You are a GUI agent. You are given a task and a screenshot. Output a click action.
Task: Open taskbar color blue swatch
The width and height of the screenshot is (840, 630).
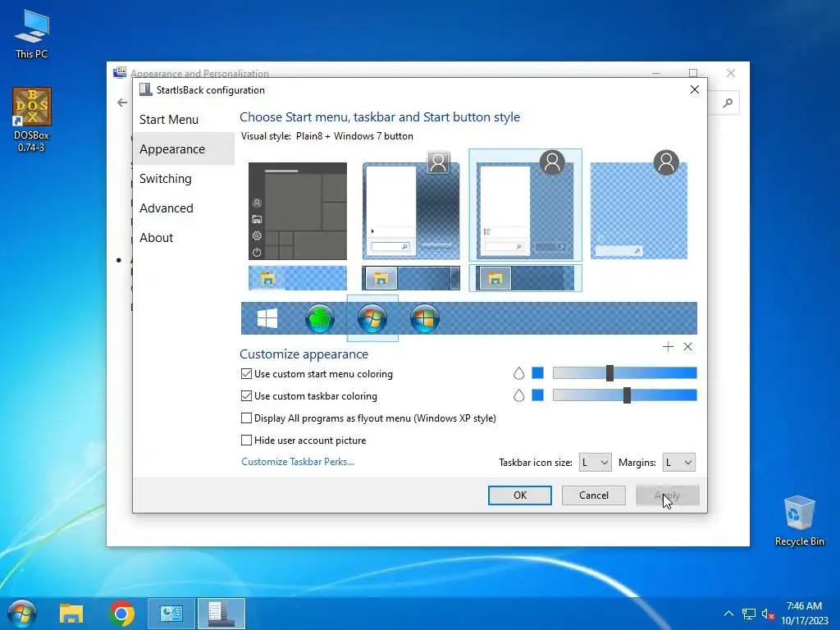pos(537,395)
